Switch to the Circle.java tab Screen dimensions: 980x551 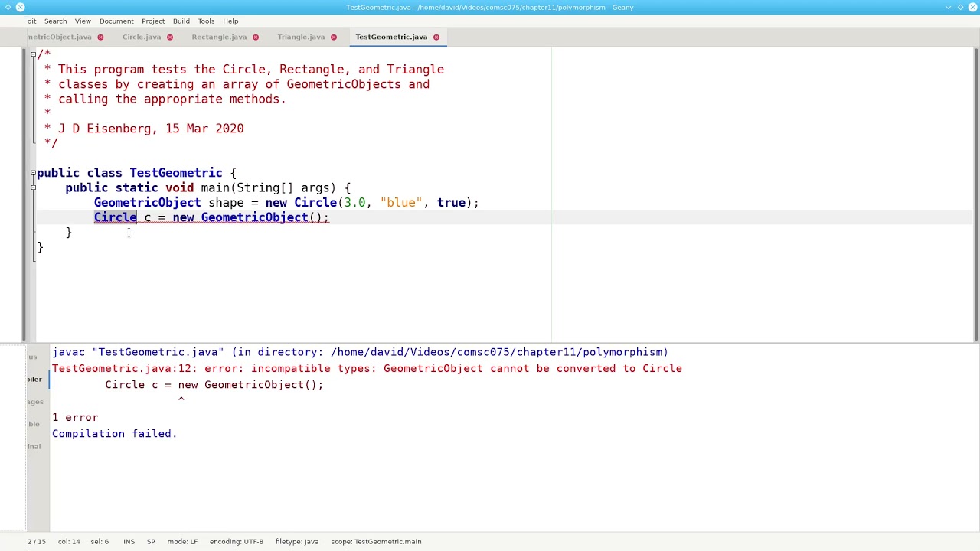[x=142, y=37]
